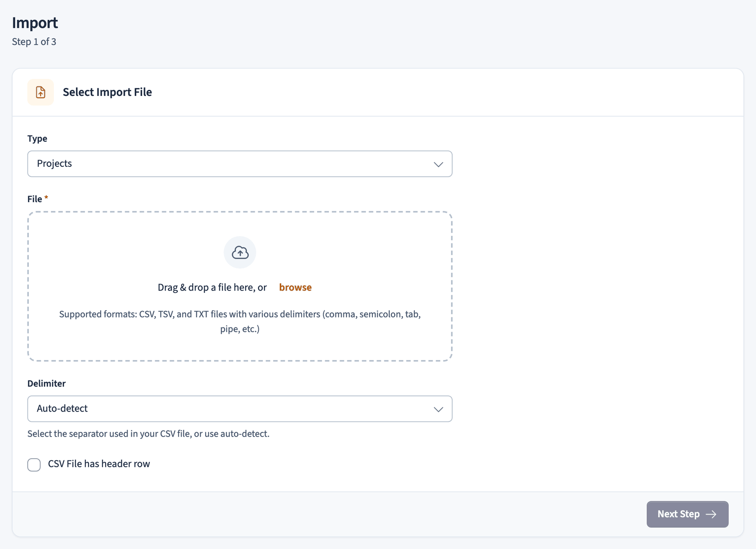
Task: Click the file upload icon beside Select Import File
Action: coord(41,92)
